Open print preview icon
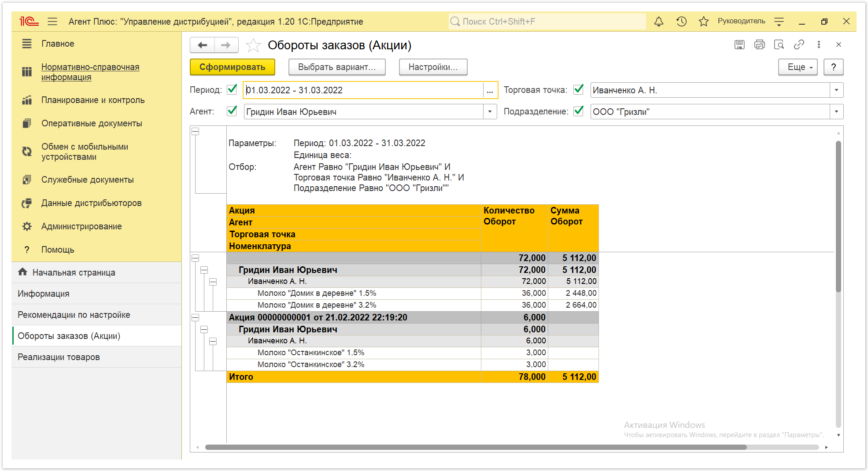This screenshot has height=471, width=868. pyautogui.click(x=779, y=44)
